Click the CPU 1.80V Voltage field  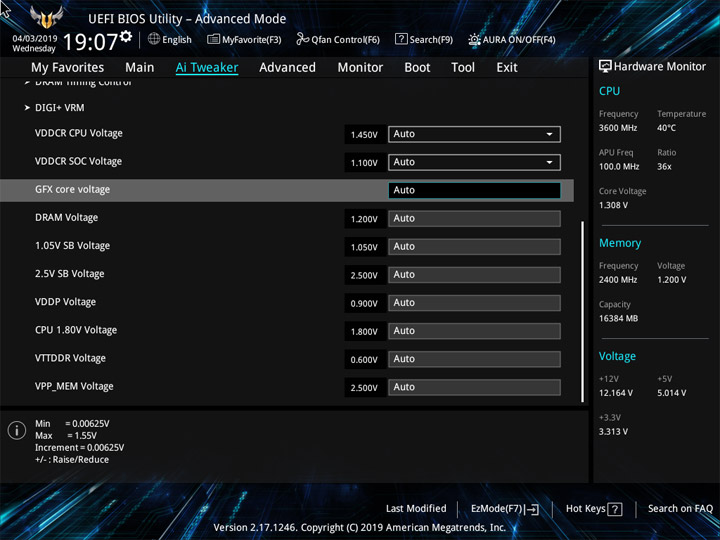(x=474, y=331)
